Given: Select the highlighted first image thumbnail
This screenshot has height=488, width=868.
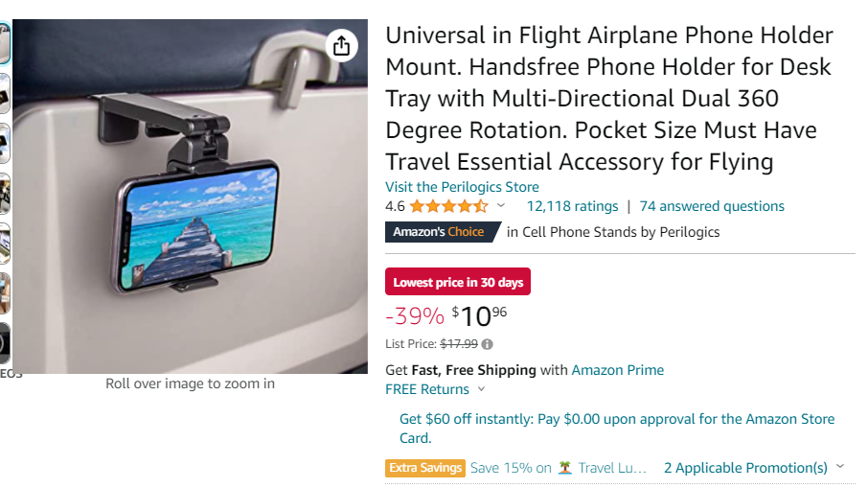Looking at the screenshot, I should click(x=4, y=43).
